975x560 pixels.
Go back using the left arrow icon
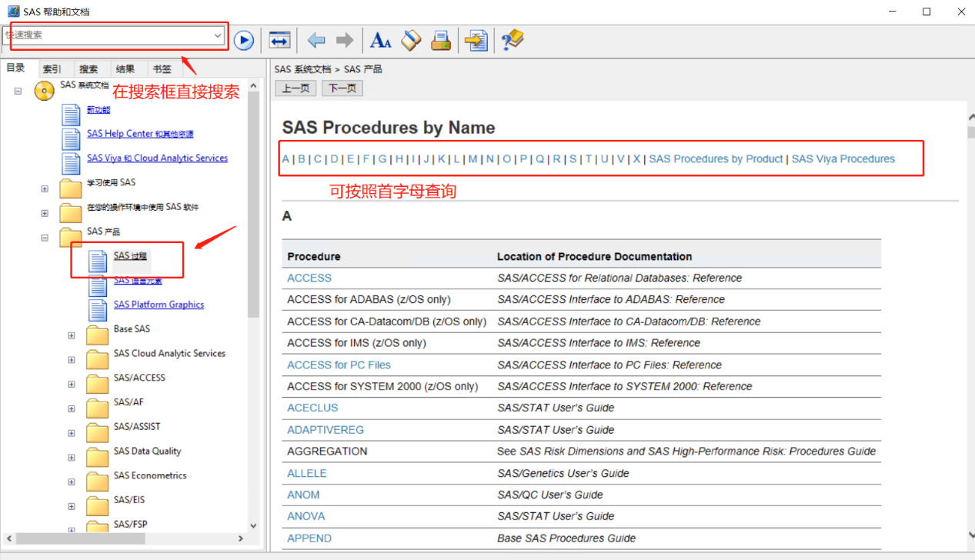(316, 40)
